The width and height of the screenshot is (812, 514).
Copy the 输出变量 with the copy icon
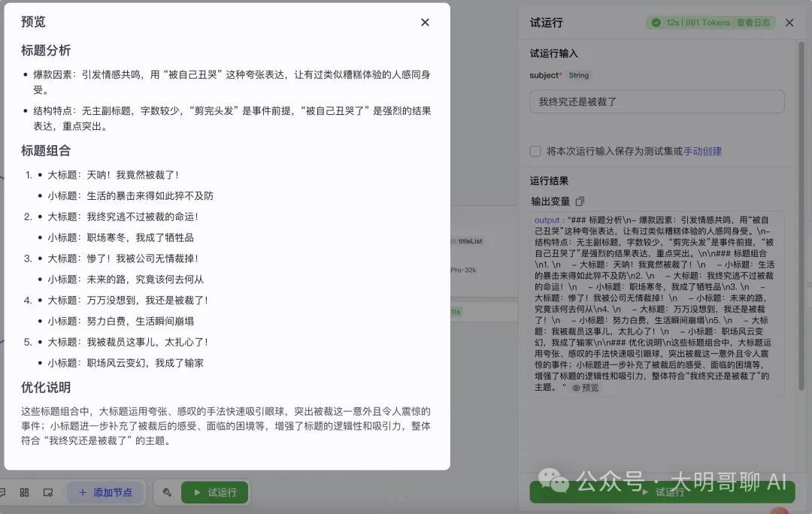pos(580,201)
